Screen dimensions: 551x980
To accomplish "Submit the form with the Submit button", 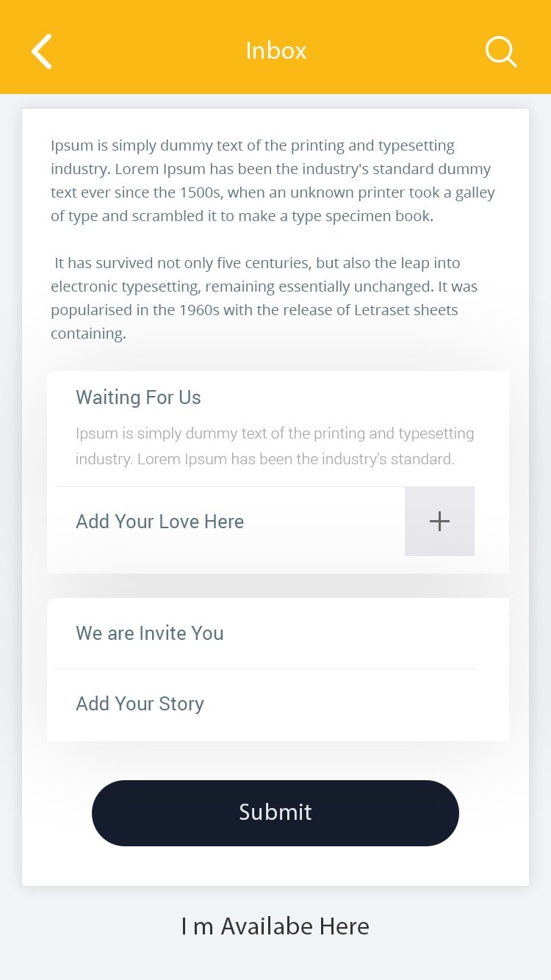I will pyautogui.click(x=275, y=813).
